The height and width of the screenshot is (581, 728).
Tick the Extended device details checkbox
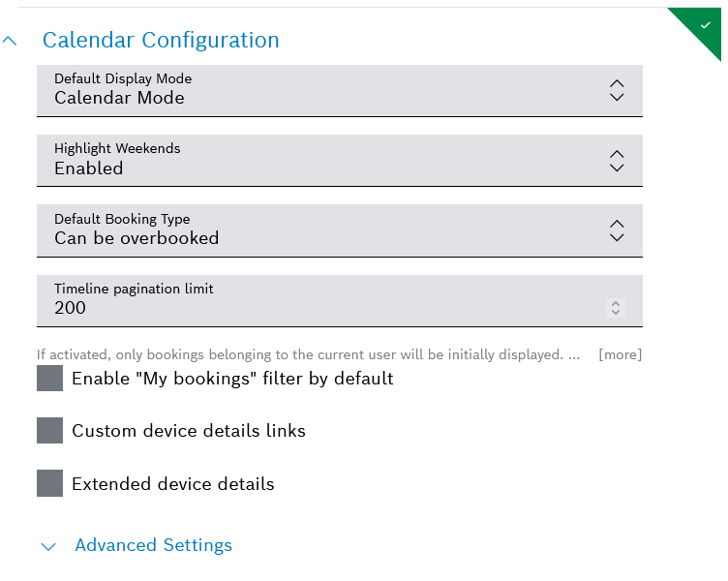[49, 483]
